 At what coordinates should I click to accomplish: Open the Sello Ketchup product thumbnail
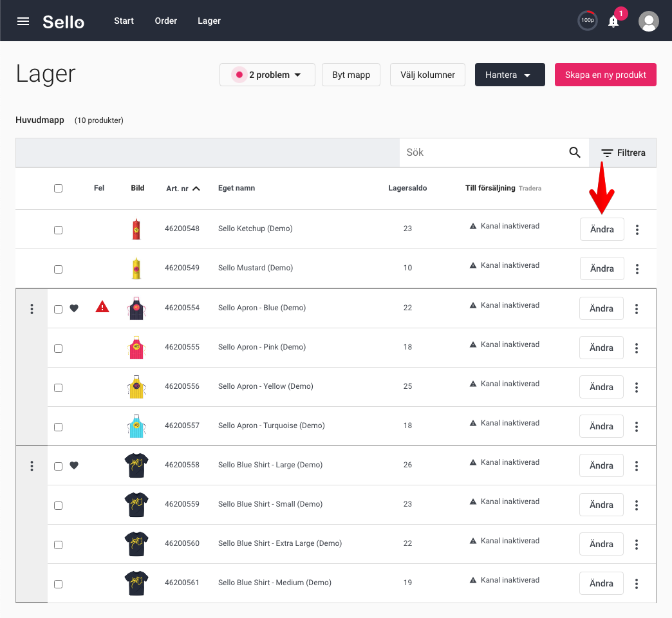pos(136,229)
